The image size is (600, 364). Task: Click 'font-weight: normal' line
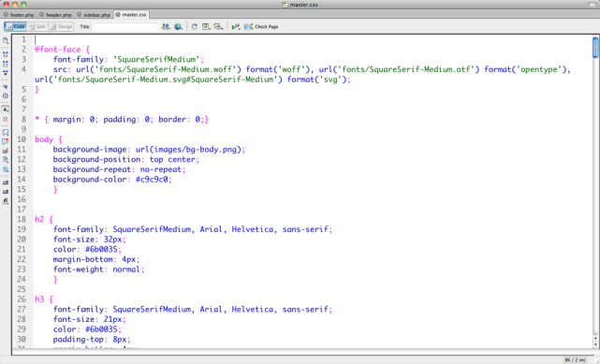[x=98, y=269]
